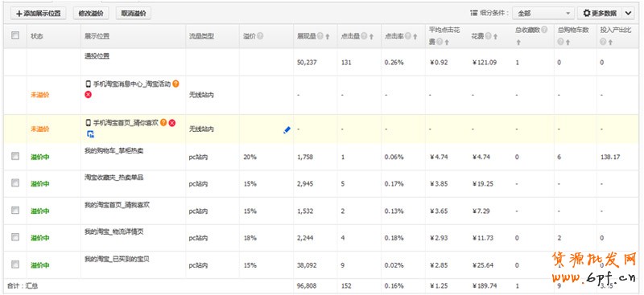Check the box for 我的淘宝首页_猜我喜欢 row

[x=15, y=210]
